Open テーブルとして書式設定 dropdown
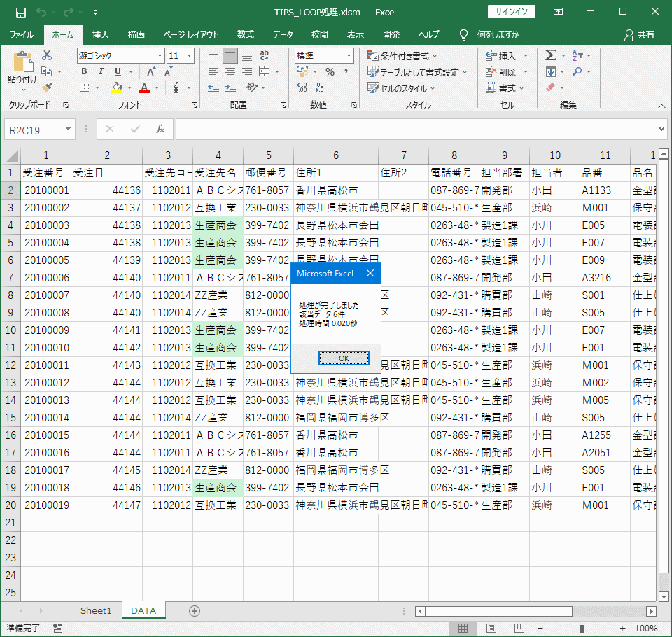 click(417, 72)
